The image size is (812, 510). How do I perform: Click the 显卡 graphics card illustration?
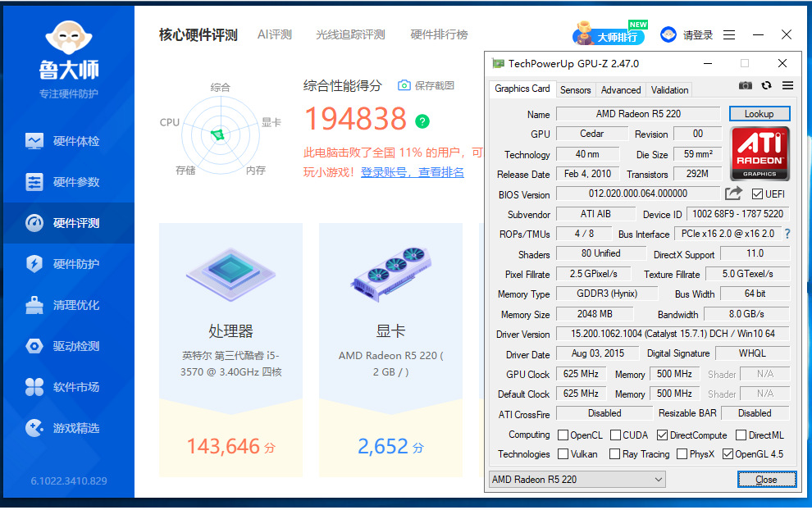coord(390,273)
